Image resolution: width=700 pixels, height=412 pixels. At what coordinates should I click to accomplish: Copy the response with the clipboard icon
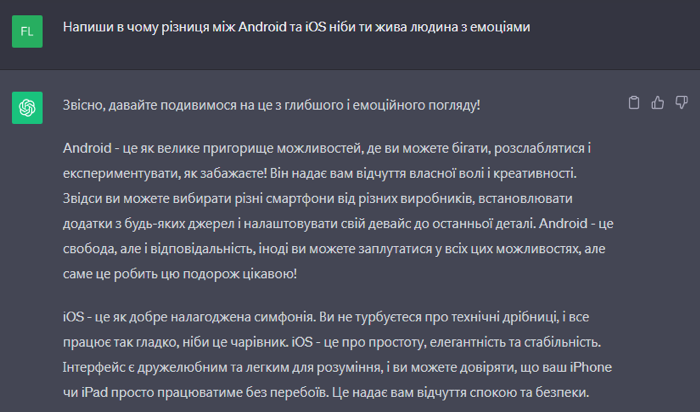point(633,103)
